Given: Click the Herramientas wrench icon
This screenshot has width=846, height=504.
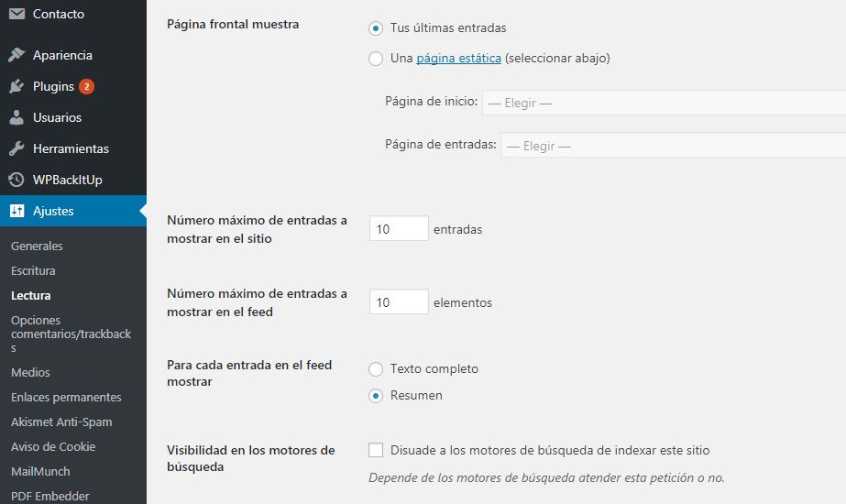Looking at the screenshot, I should [x=16, y=148].
